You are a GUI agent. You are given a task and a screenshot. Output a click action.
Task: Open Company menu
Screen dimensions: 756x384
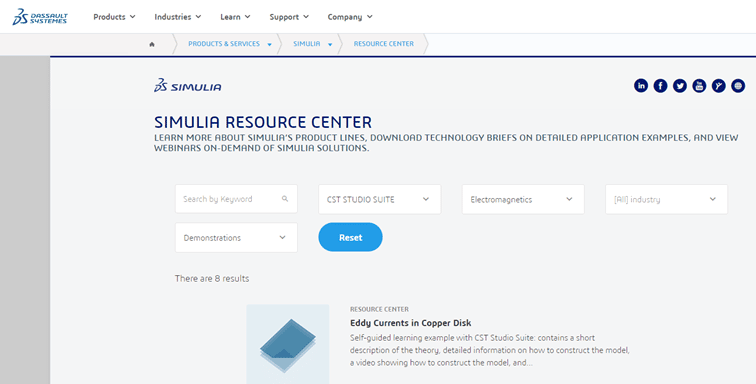(x=350, y=17)
